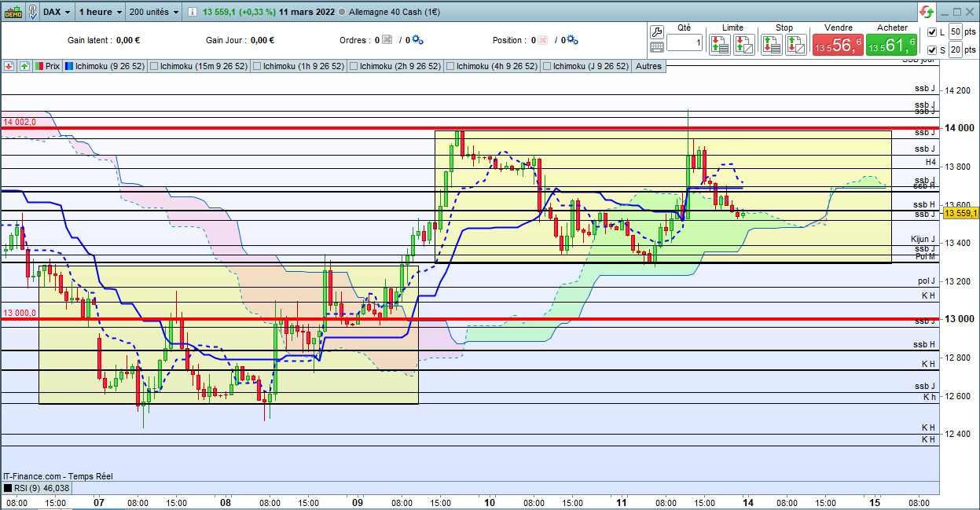Click the RSI (9) 46,038 label
The width and height of the screenshot is (980, 510).
click(x=42, y=488)
